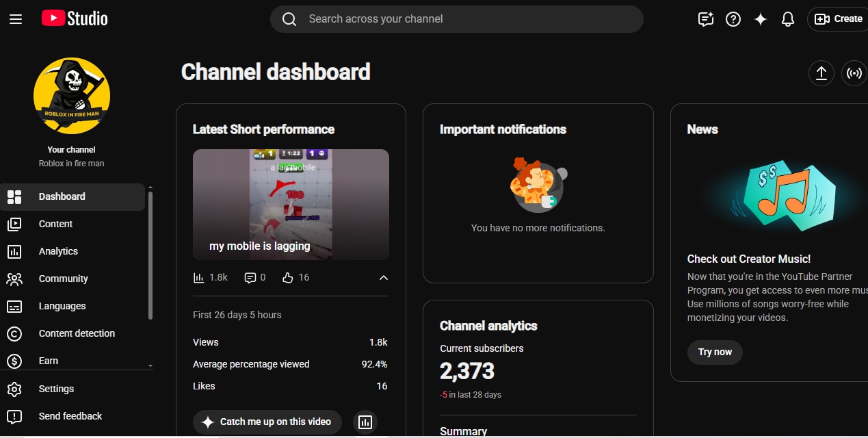The image size is (868, 438).
Task: Open the Earn menu item
Action: [73, 361]
